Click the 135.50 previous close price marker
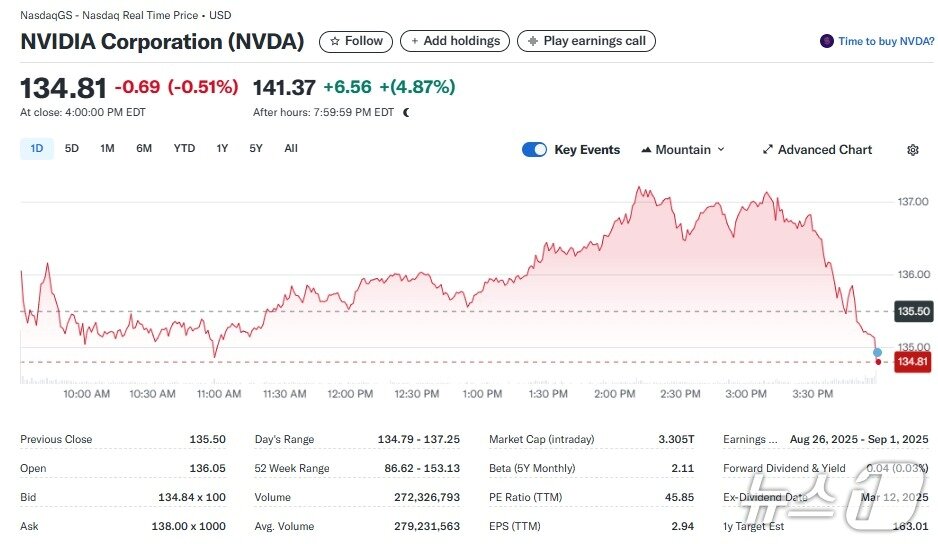The image size is (938, 544). pos(914,311)
